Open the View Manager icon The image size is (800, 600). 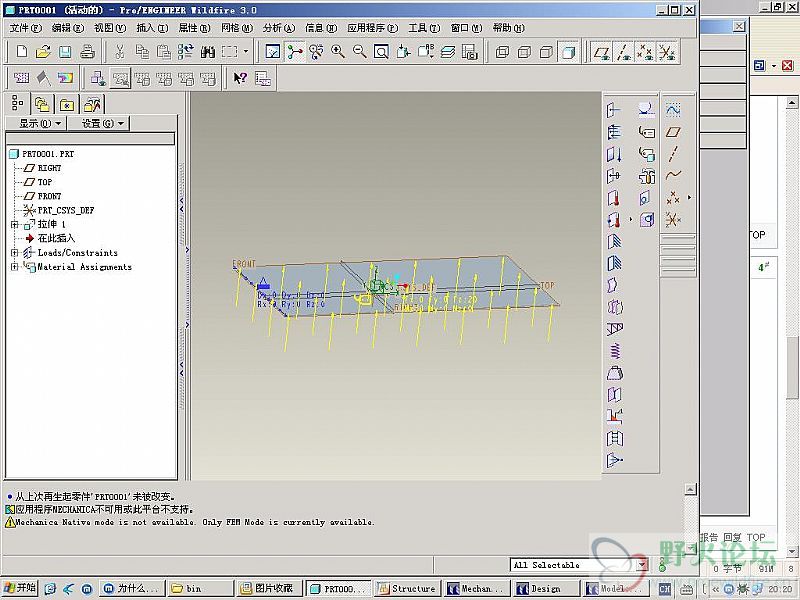point(469,52)
